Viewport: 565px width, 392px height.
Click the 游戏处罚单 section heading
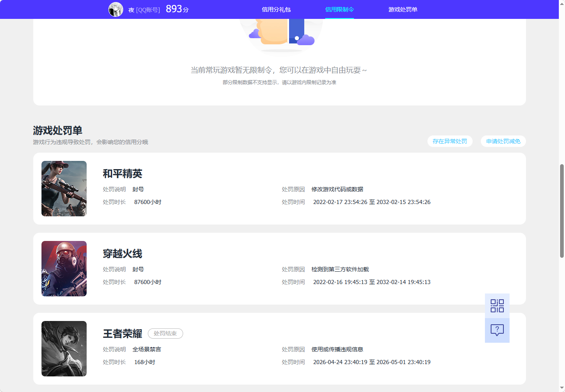(57, 131)
